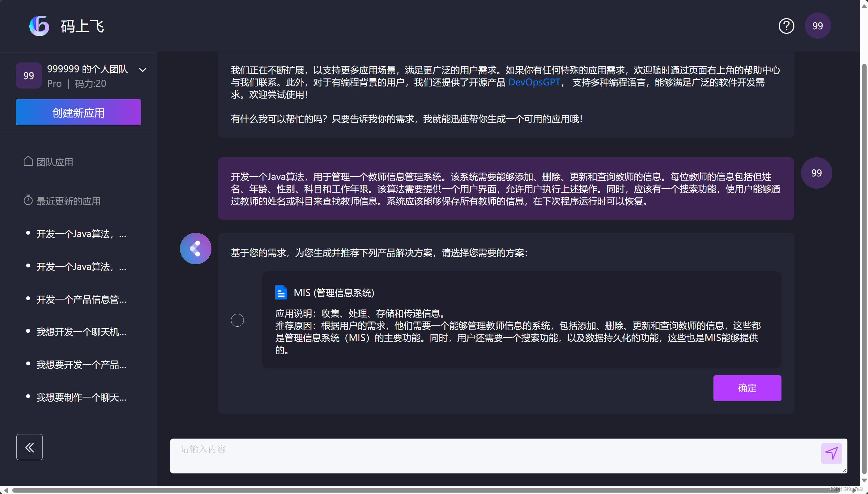Open the DevOpsGPT link
This screenshot has width=868, height=494.
pyautogui.click(x=534, y=83)
